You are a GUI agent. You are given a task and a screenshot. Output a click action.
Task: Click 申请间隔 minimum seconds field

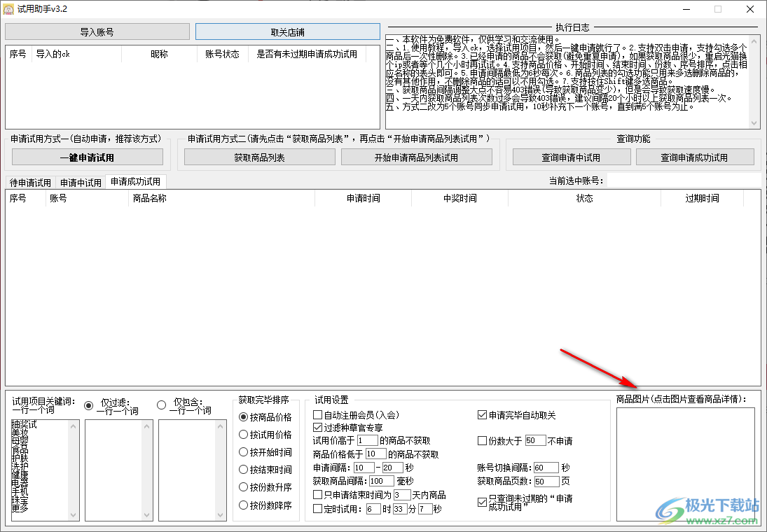364,468
